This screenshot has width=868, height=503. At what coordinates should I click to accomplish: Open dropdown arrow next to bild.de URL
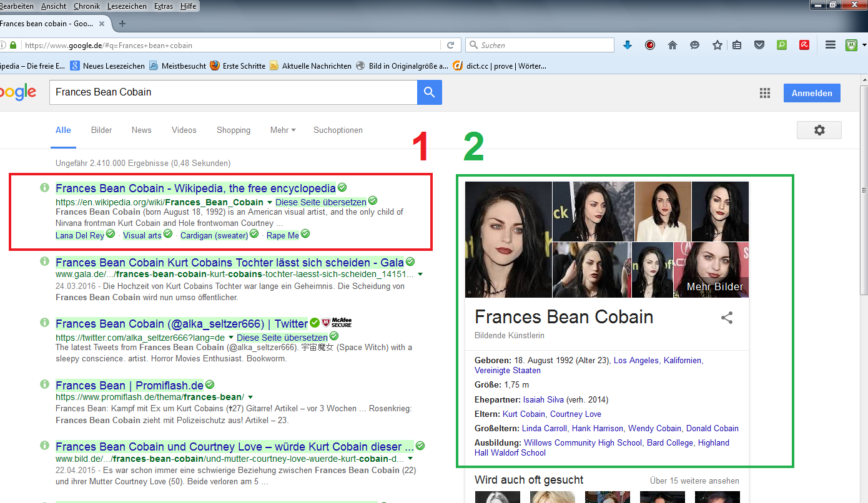tap(410, 459)
